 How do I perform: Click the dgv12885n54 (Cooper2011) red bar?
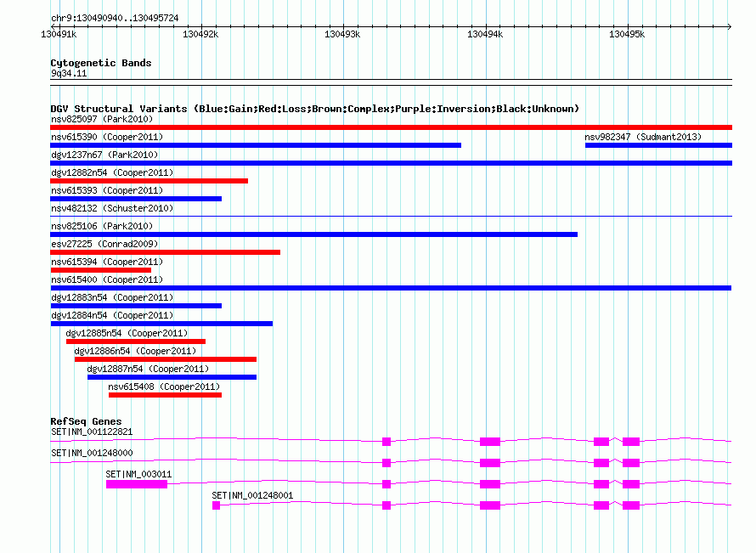point(136,341)
